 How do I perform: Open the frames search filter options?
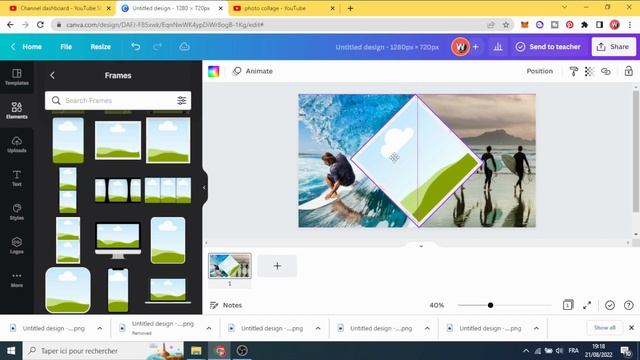click(x=182, y=100)
